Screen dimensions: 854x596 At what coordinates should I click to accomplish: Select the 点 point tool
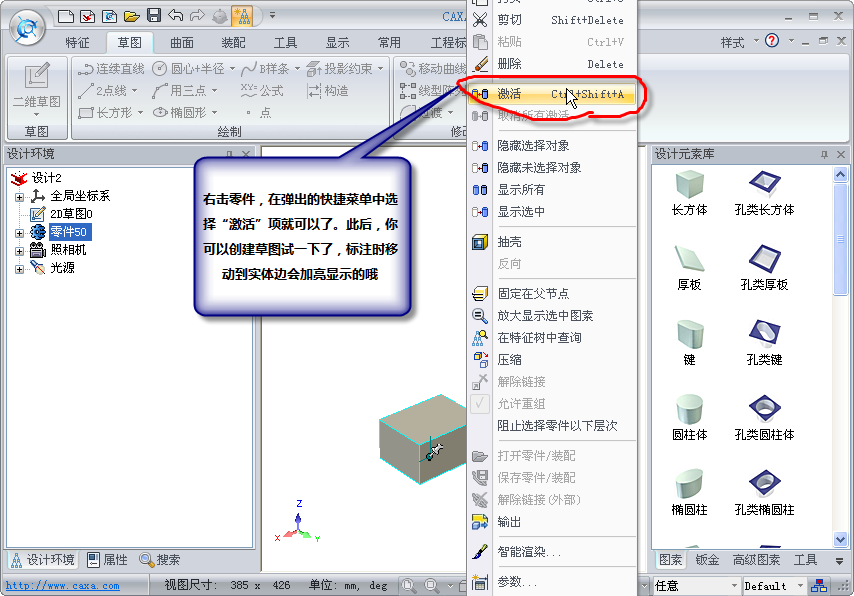(258, 113)
